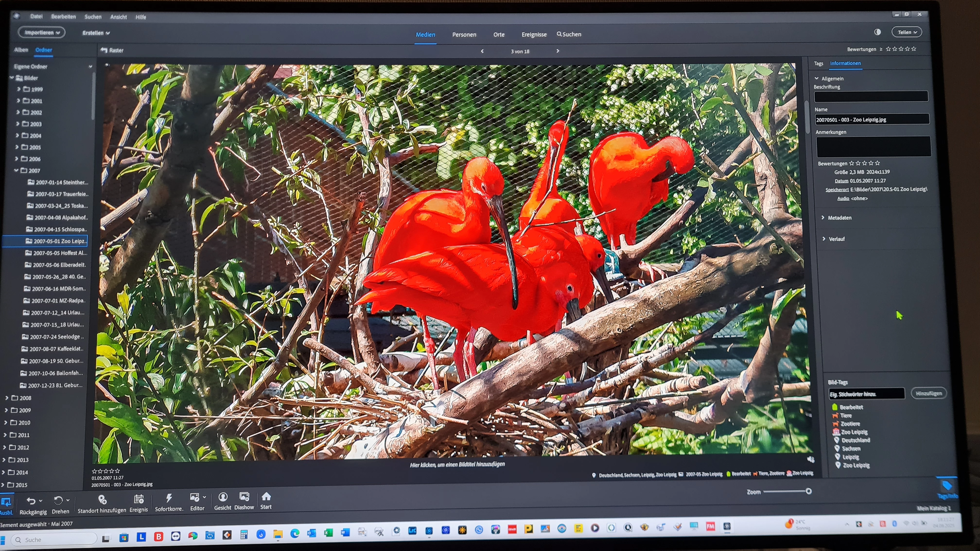Apply Sofortkorrektur lightning tool
Viewport: 980px width, 551px height.
coord(169,498)
